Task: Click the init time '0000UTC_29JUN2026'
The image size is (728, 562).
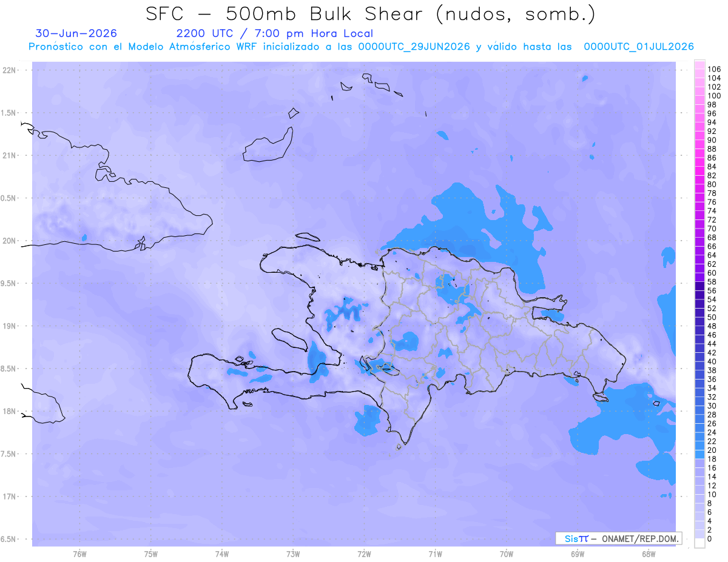Action: tap(414, 47)
